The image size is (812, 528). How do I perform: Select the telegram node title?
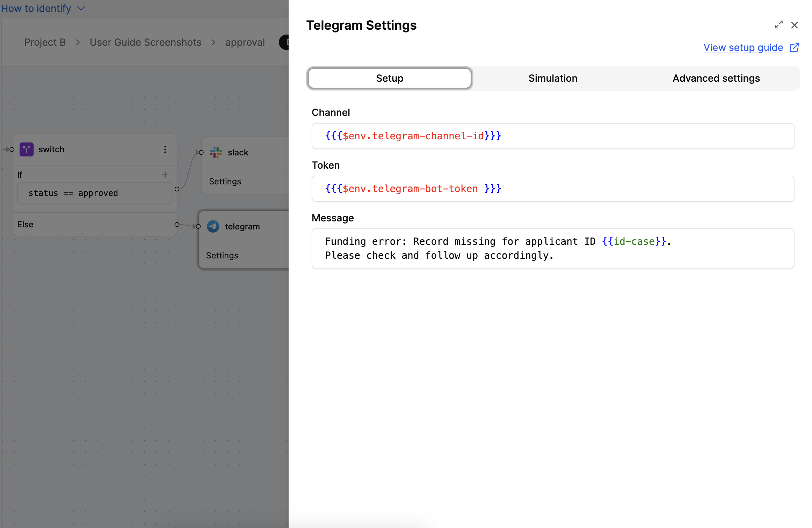pyautogui.click(x=242, y=227)
